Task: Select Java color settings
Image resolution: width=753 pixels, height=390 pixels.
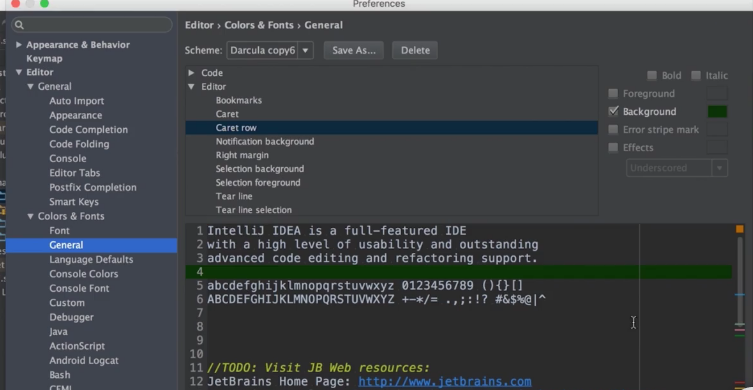Action: 58,331
